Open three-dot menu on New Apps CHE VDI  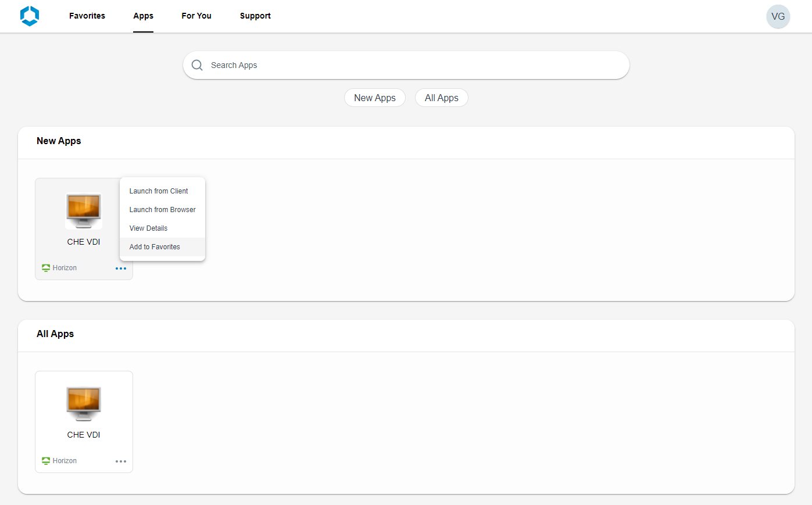pyautogui.click(x=121, y=268)
